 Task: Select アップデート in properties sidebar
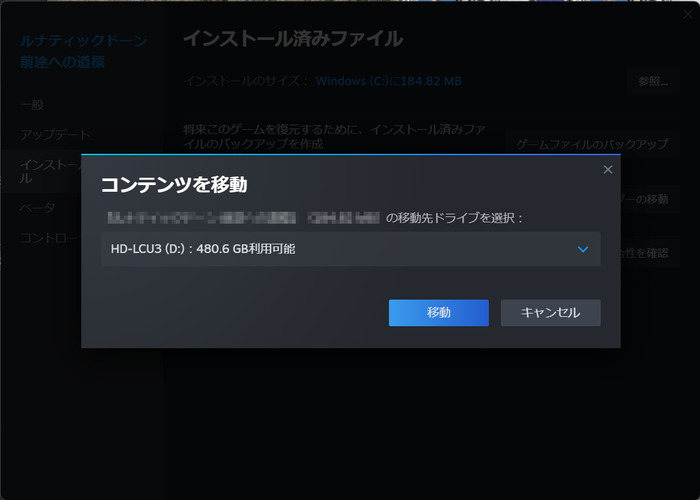(55, 134)
